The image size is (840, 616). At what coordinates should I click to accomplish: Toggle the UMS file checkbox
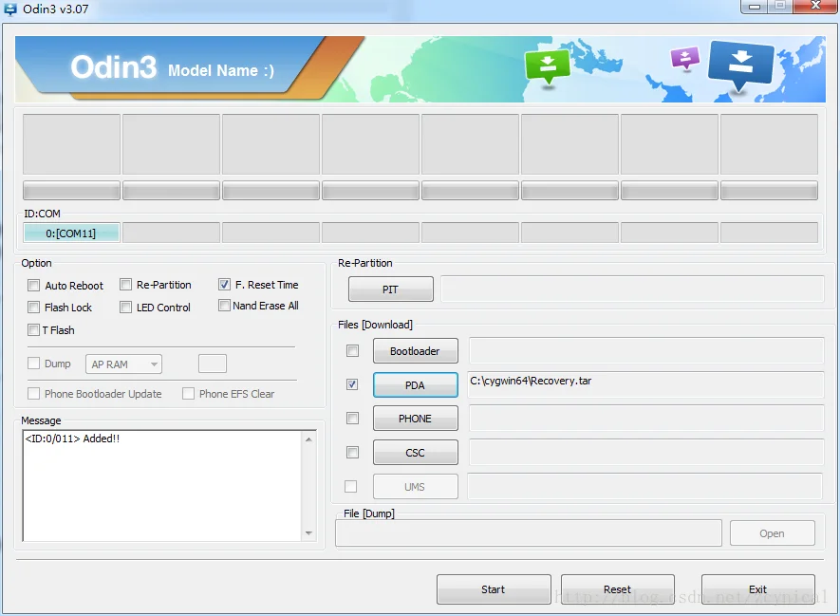coord(351,486)
